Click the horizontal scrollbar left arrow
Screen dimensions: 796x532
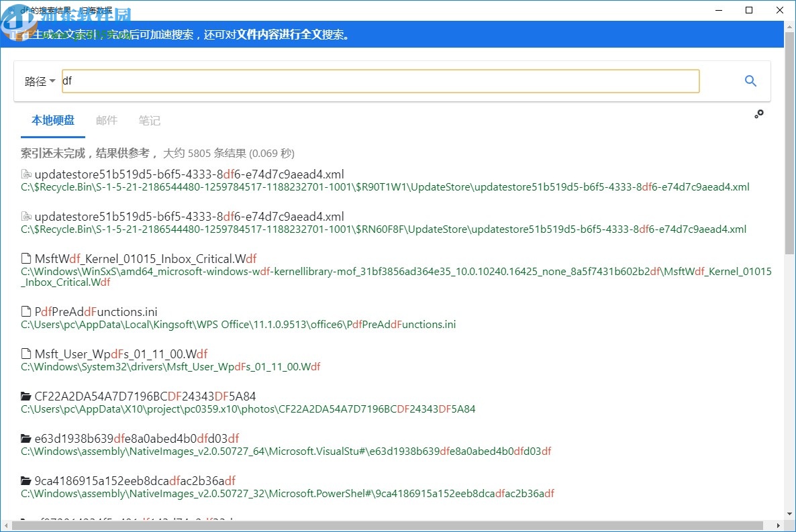point(5,525)
